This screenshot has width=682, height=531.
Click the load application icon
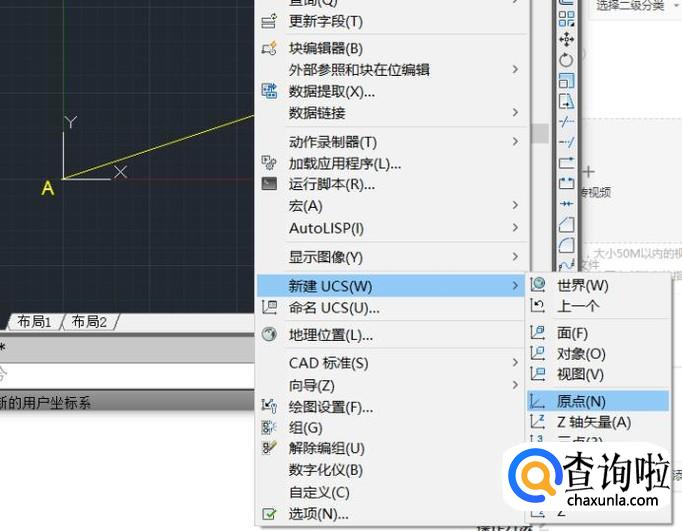click(x=269, y=163)
